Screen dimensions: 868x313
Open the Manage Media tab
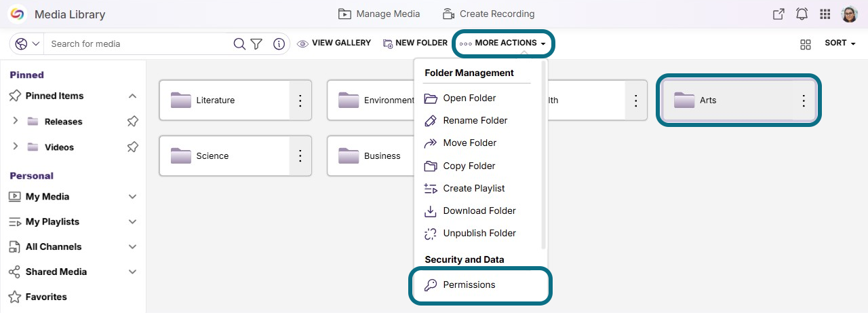pos(379,14)
